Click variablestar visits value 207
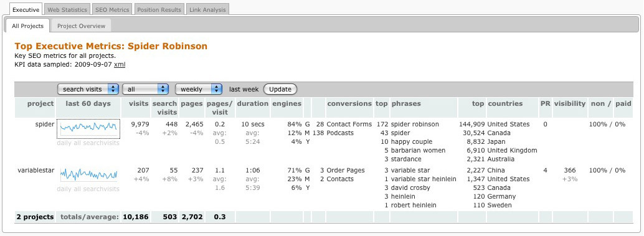 click(143, 170)
